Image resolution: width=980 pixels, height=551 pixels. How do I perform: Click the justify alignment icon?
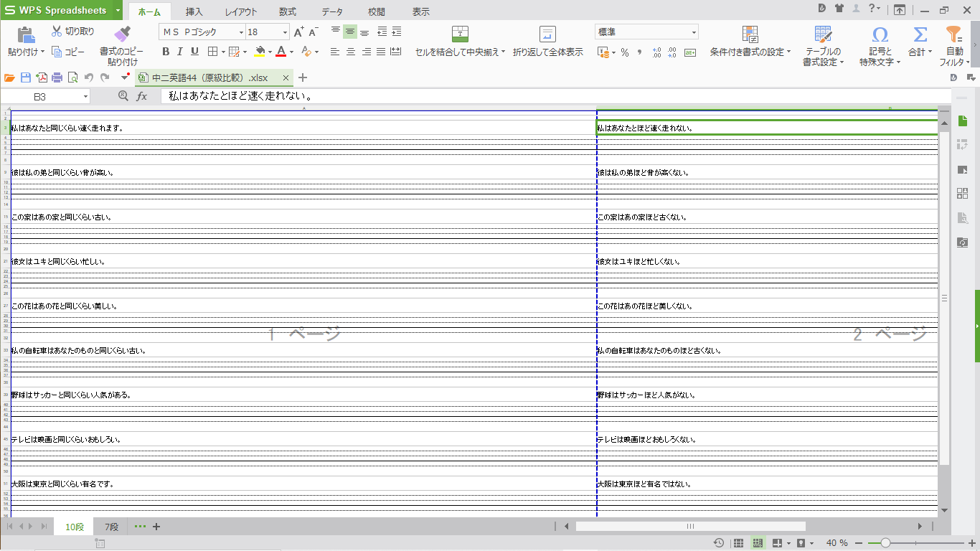click(381, 52)
